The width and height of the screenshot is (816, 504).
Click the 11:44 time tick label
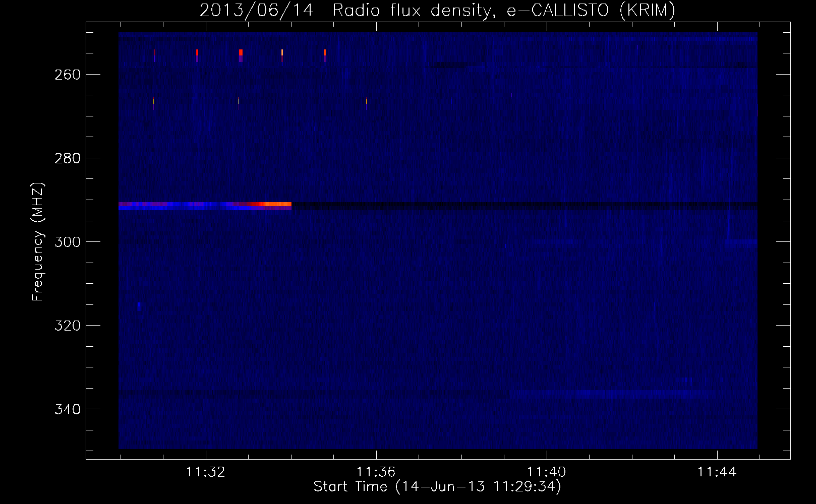717,472
